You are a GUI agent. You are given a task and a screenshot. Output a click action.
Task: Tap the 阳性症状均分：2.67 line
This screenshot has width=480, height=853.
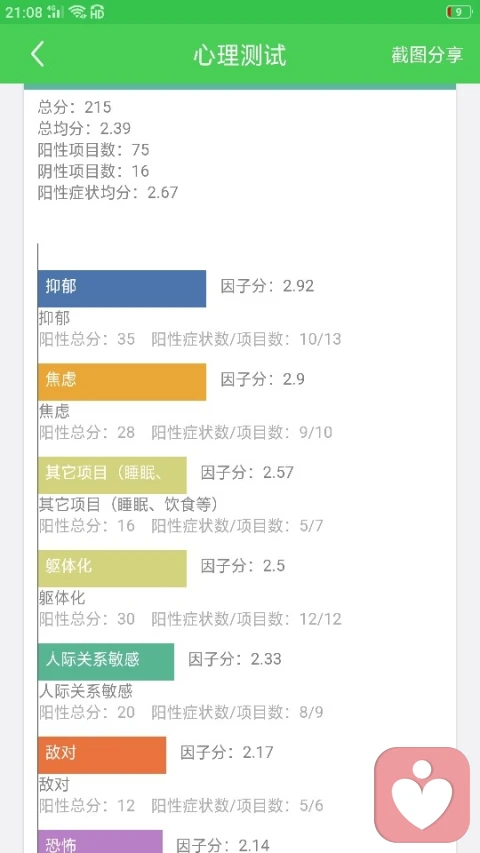point(108,193)
